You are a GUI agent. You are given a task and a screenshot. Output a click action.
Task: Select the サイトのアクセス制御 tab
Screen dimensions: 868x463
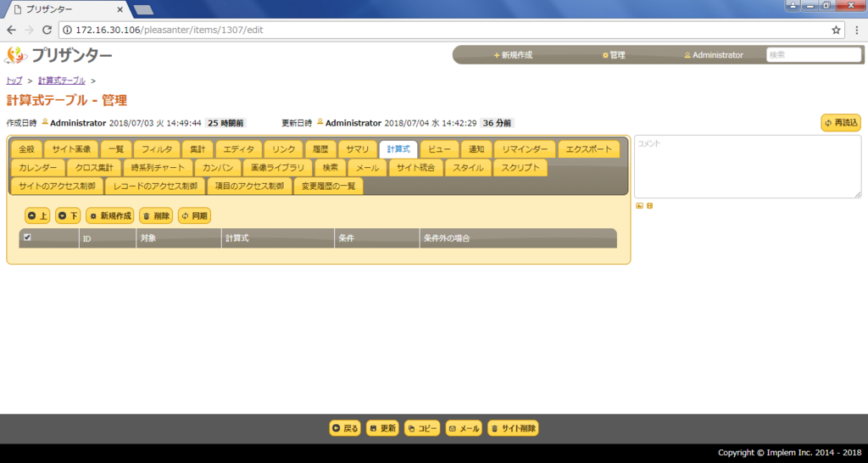57,186
